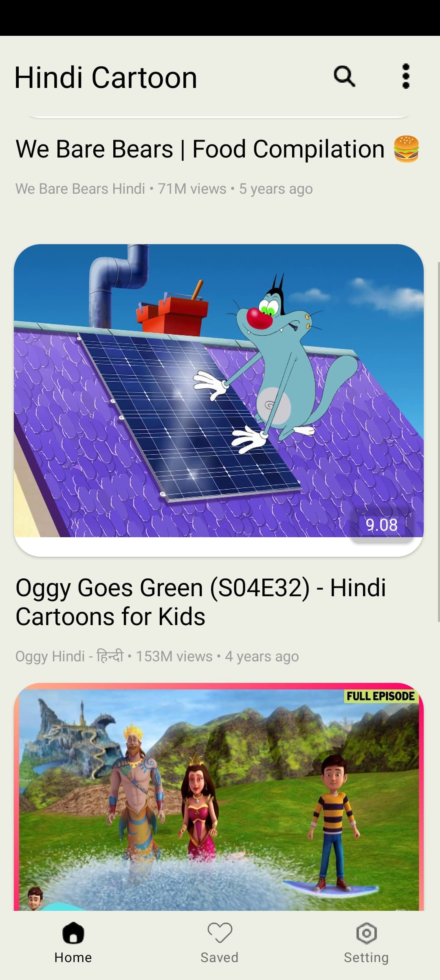Open the three-dot overflow menu

pos(405,77)
